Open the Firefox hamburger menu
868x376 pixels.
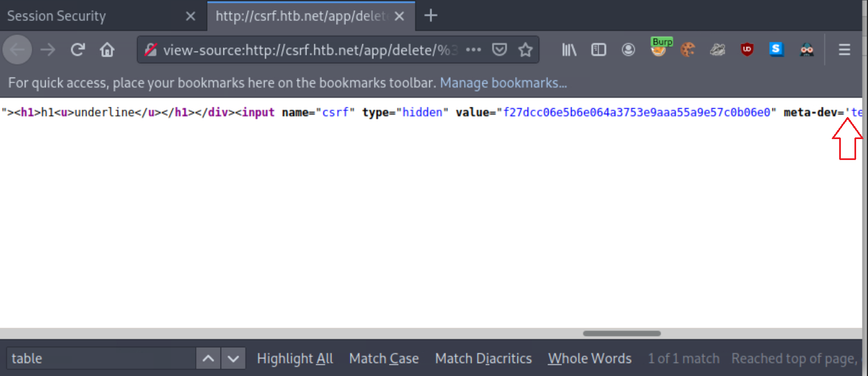844,50
